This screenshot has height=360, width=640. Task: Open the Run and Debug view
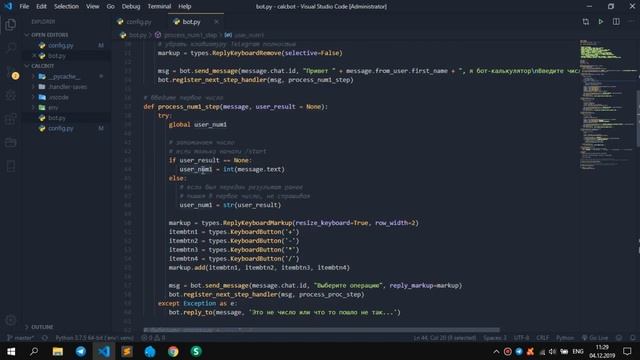click(11, 96)
